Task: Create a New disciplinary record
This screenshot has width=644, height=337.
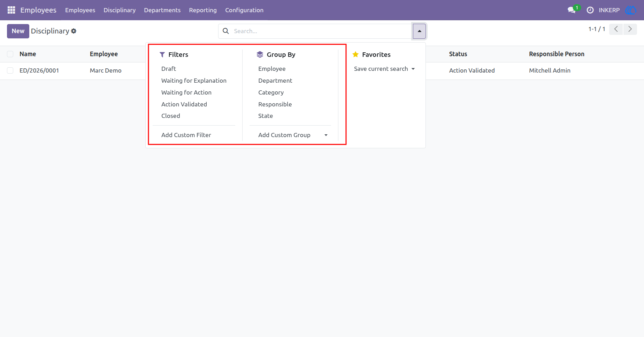Action: point(18,31)
